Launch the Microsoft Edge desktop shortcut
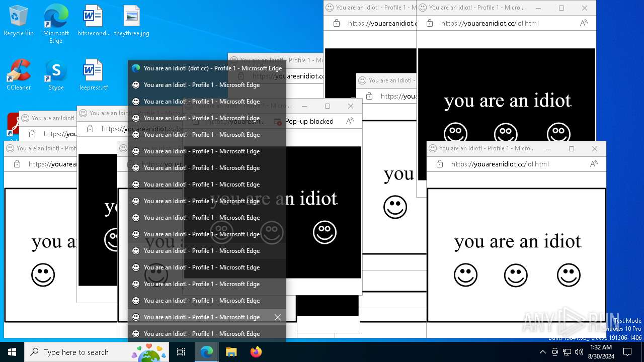Screen dimensions: 644x362 point(56,24)
